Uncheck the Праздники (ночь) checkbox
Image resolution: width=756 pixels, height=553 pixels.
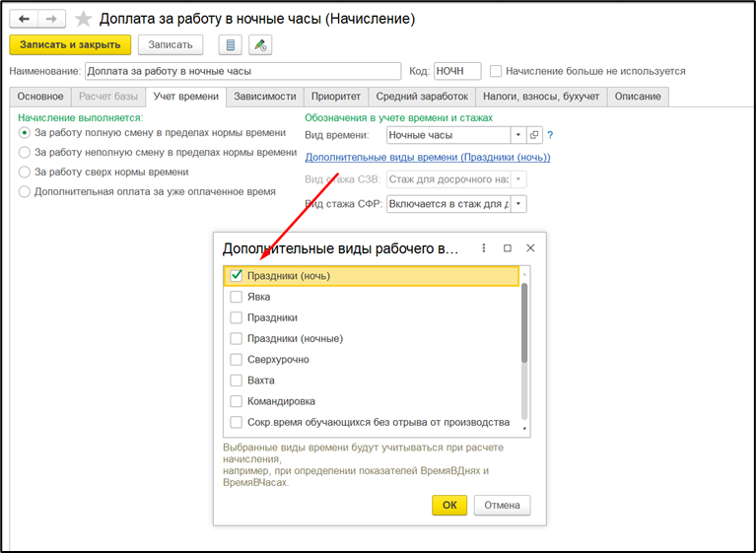pos(237,276)
